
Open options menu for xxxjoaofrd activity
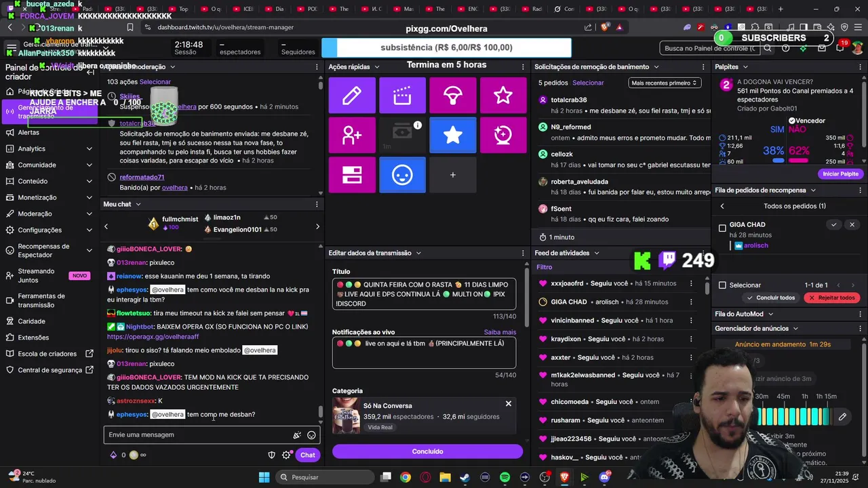click(x=692, y=283)
